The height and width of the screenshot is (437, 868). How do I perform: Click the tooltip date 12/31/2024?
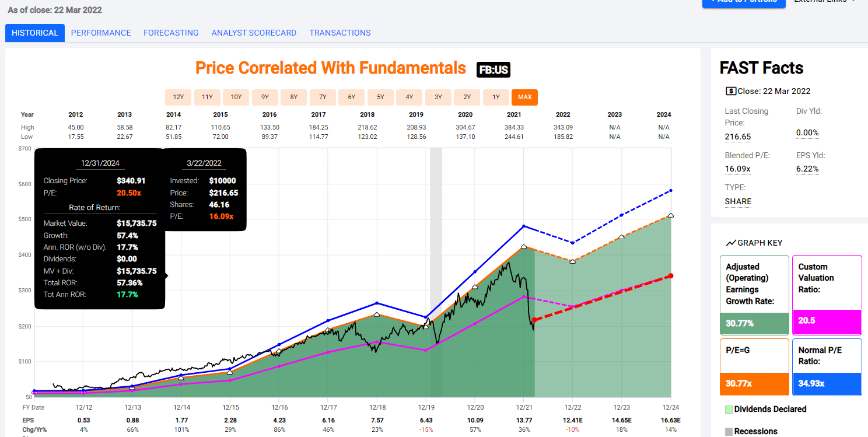99,163
